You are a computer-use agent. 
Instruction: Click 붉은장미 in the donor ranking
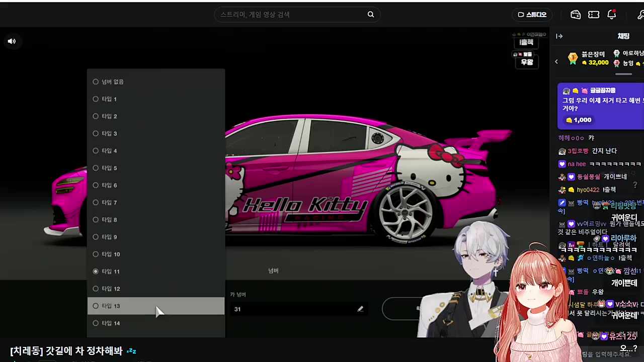[x=593, y=54]
